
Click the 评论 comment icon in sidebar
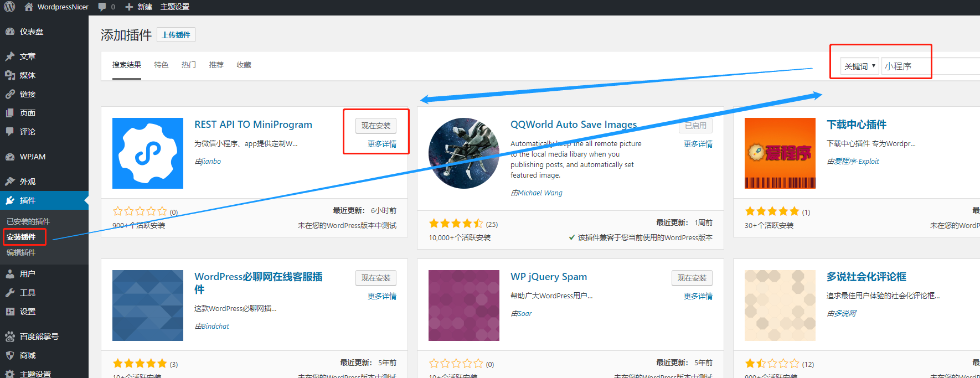pyautogui.click(x=10, y=132)
